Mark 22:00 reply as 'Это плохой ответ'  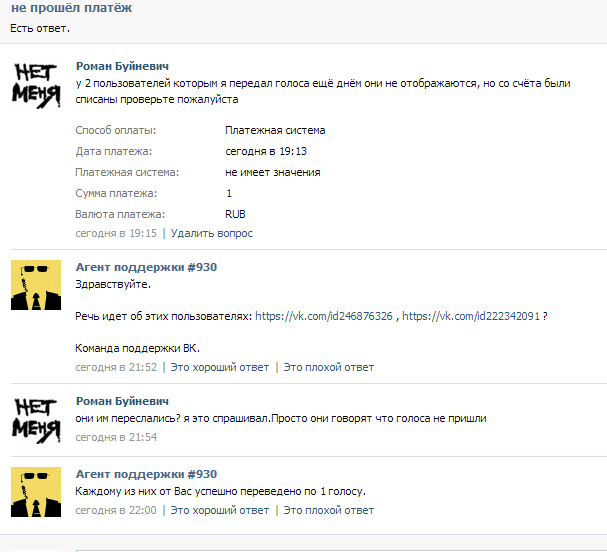pyautogui.click(x=329, y=510)
